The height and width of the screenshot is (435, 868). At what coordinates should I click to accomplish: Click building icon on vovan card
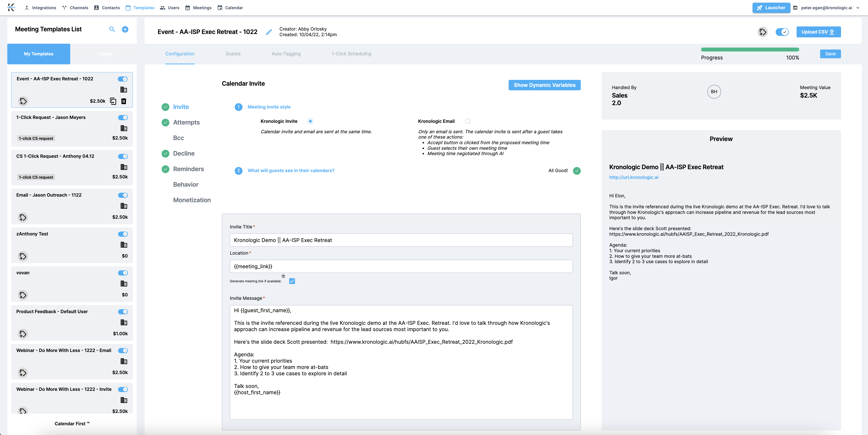pyautogui.click(x=124, y=284)
